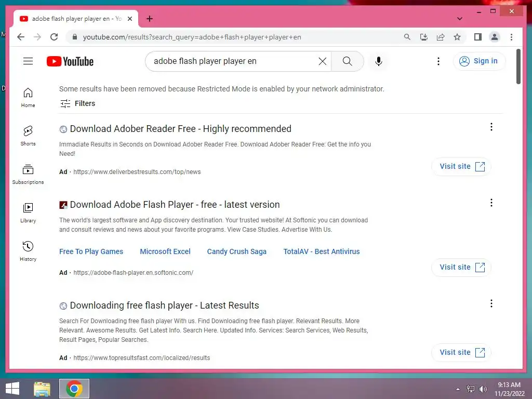Open Free To Play Games link
Screen dimensions: 532x399
91,251
